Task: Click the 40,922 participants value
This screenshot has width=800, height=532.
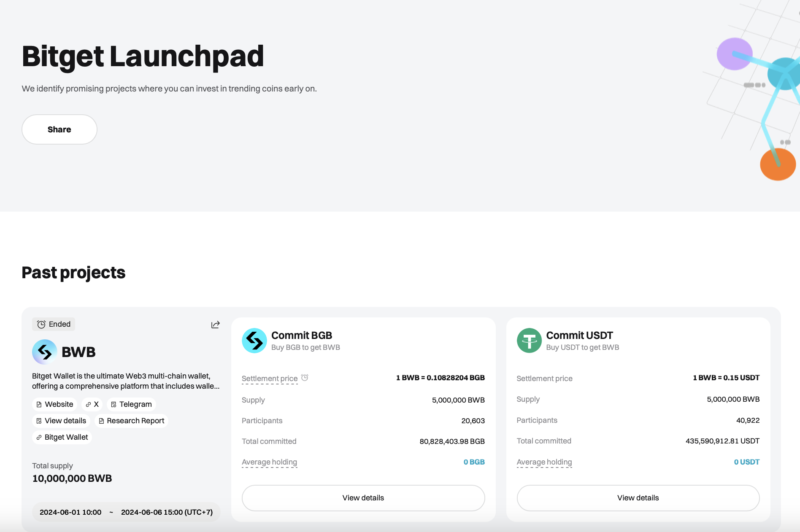Action: [748, 420]
